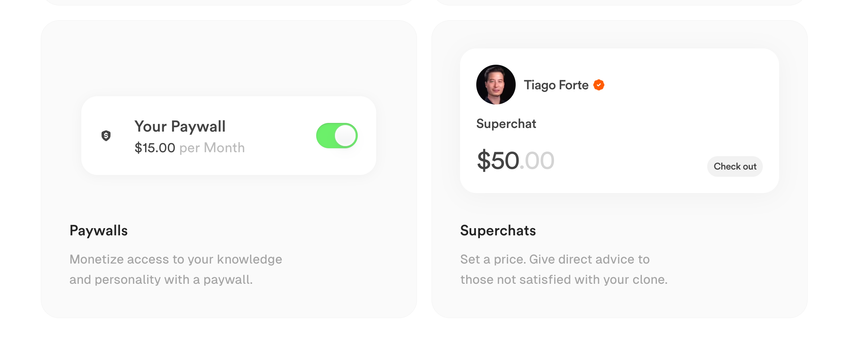Click the dollar amount in the Your Paywall card
This screenshot has width=868, height=342.
point(155,148)
